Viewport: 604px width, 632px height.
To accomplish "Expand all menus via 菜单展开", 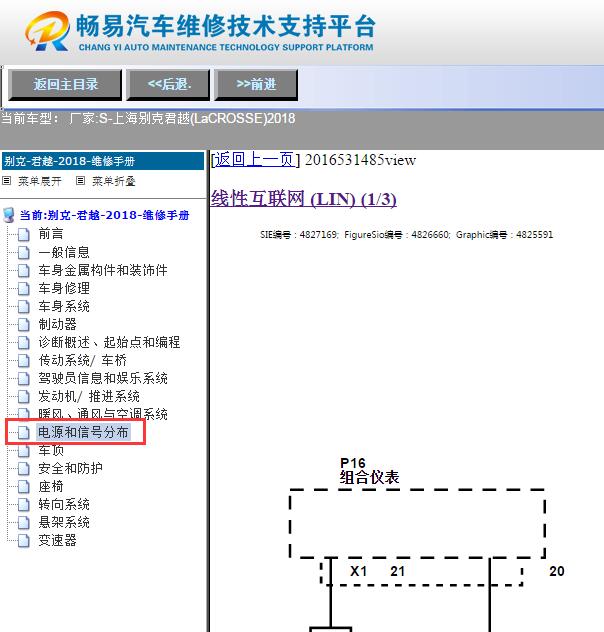I will coord(39,181).
